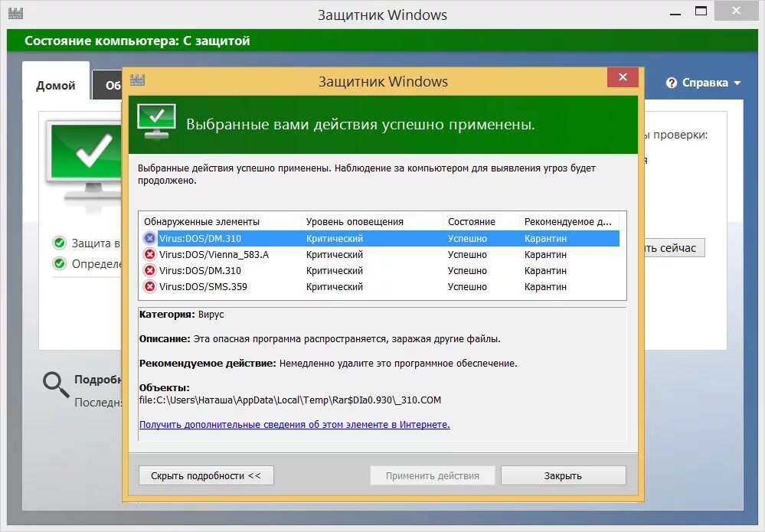Screen dimensions: 765x532
Task: Click the icon of the highlighted Virus:DOS/DM.310 row
Action: click(150, 239)
